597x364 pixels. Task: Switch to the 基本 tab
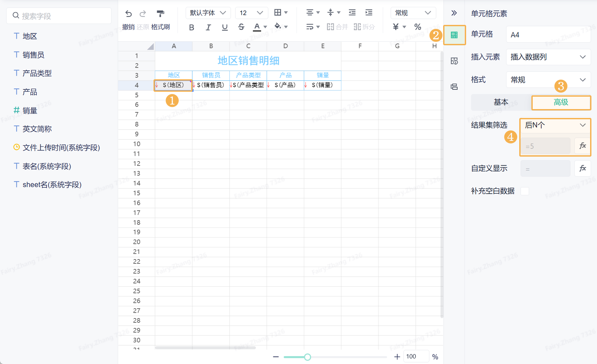[x=501, y=102]
